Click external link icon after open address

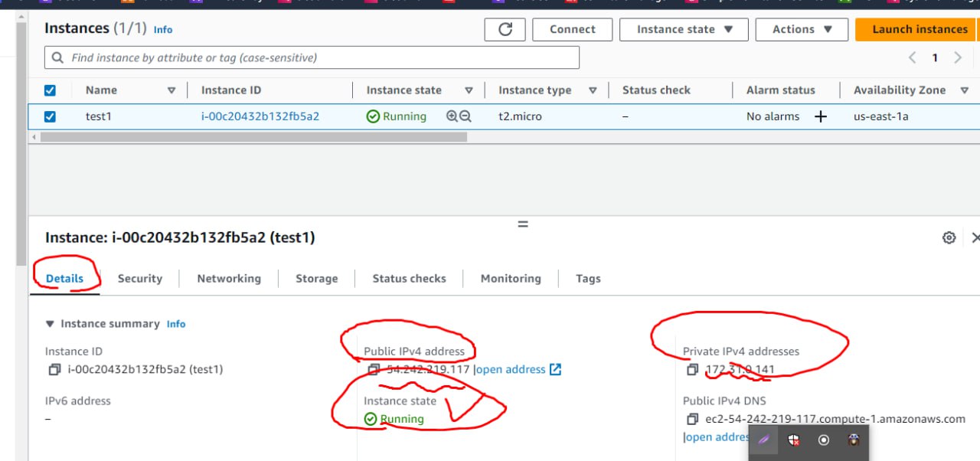coord(555,369)
